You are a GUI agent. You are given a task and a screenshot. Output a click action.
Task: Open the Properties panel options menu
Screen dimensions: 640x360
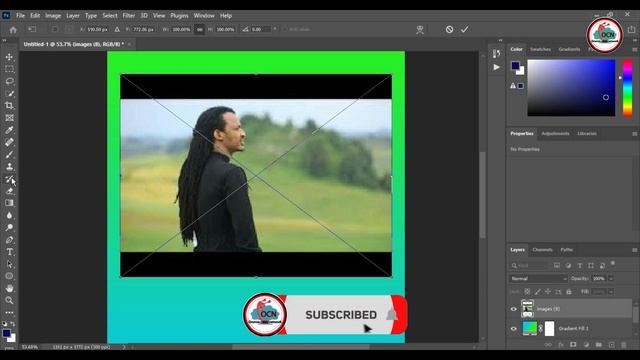point(635,133)
